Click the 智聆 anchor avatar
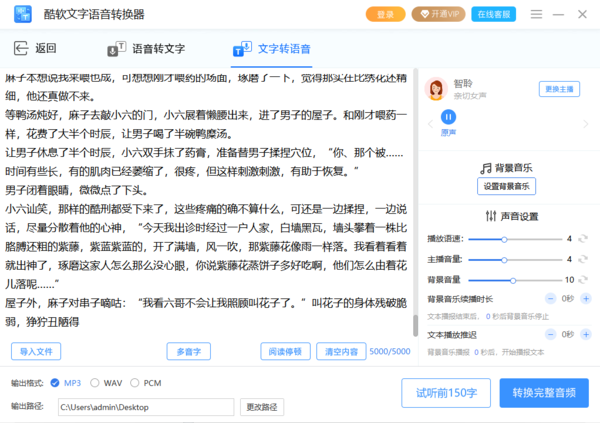The width and height of the screenshot is (600, 423). click(x=436, y=89)
